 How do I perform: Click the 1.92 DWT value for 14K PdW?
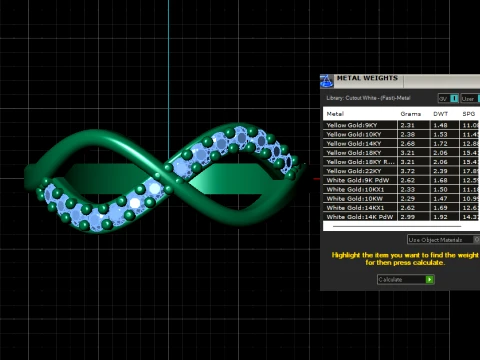[440, 217]
